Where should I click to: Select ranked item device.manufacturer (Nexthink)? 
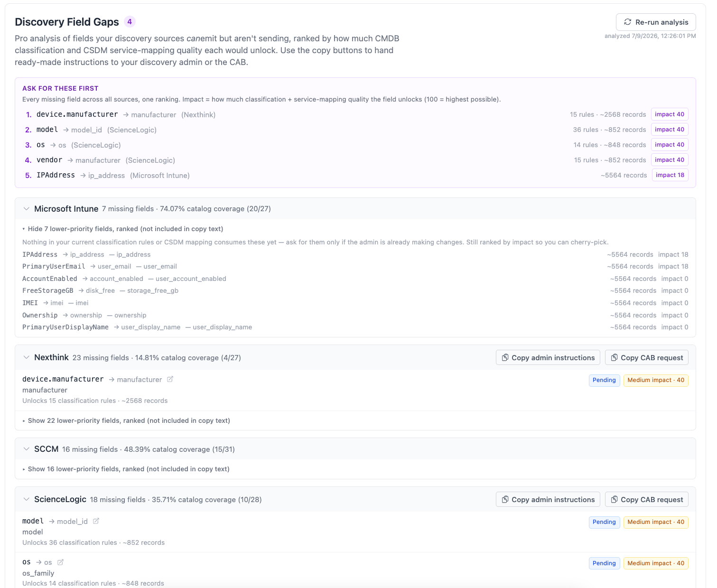click(x=355, y=114)
